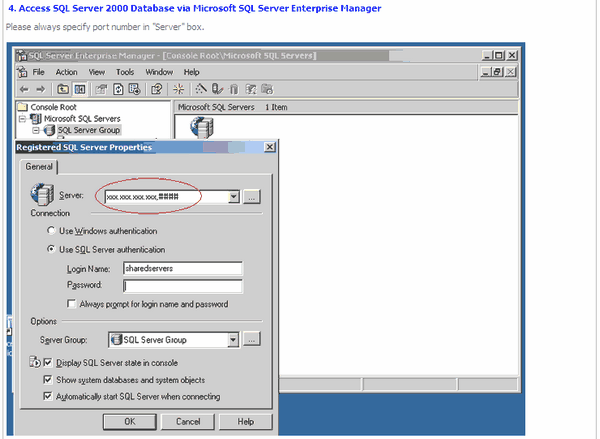Check Always prompt for login name and password
This screenshot has width=600, height=439.
tap(71, 304)
